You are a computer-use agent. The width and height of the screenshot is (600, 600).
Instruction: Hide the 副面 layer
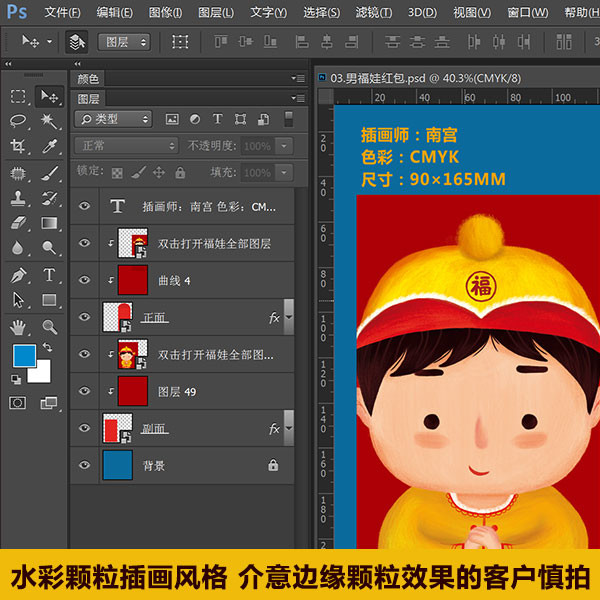[85, 428]
